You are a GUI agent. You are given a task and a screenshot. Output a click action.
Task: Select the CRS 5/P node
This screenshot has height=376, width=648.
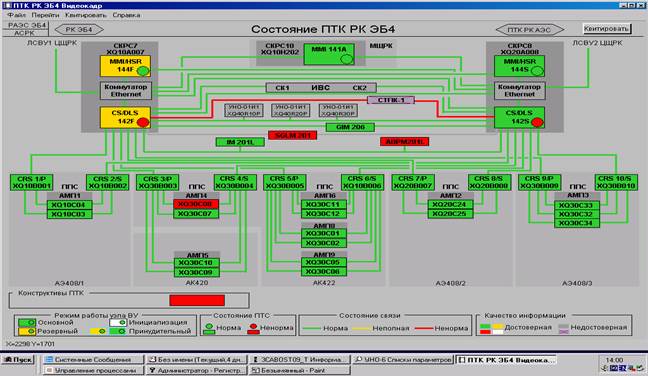tap(285, 183)
